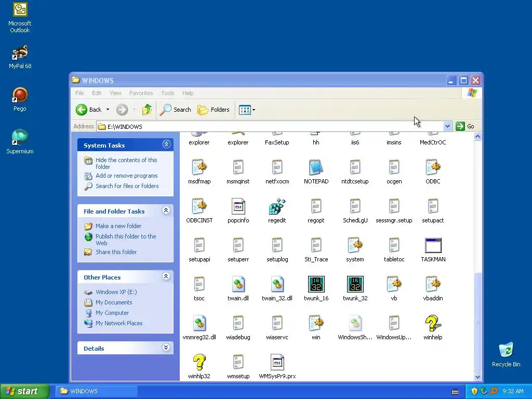This screenshot has height=399, width=532.
Task: Go to My Documents link
Action: (114, 302)
